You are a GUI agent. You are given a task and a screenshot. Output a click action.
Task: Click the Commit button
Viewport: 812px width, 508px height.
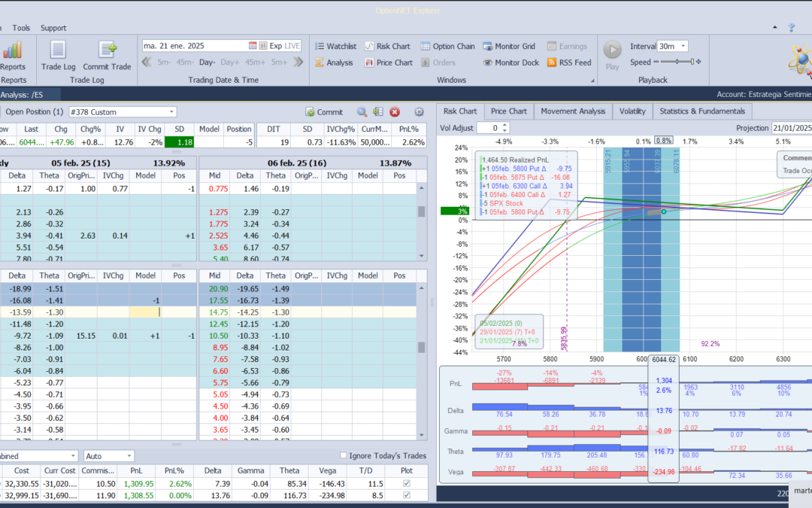point(323,112)
